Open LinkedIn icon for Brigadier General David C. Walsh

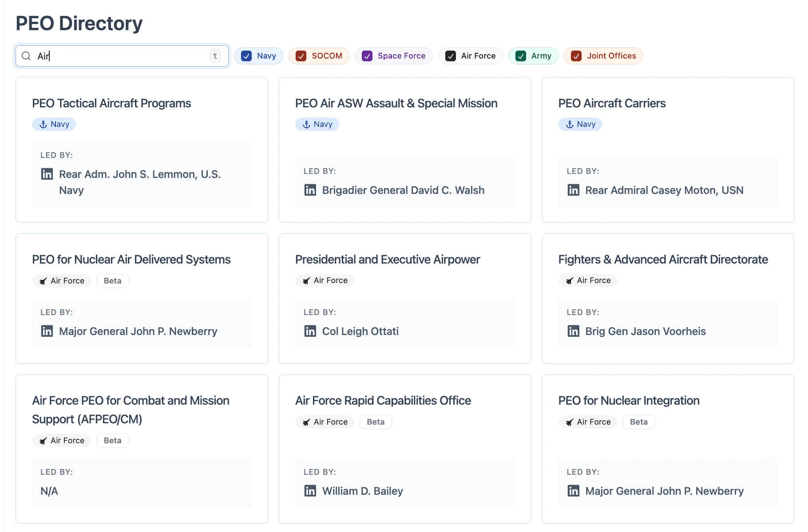310,190
